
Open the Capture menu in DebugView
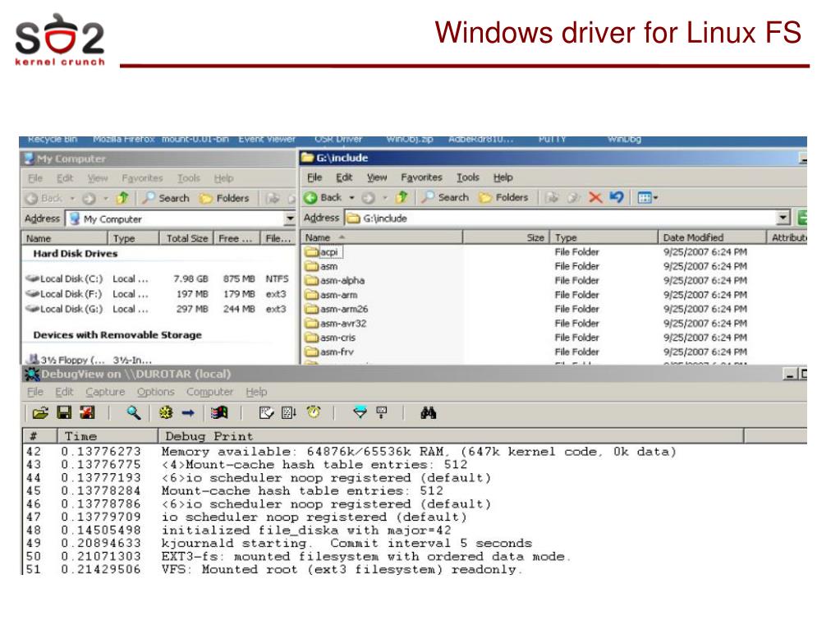(x=106, y=392)
